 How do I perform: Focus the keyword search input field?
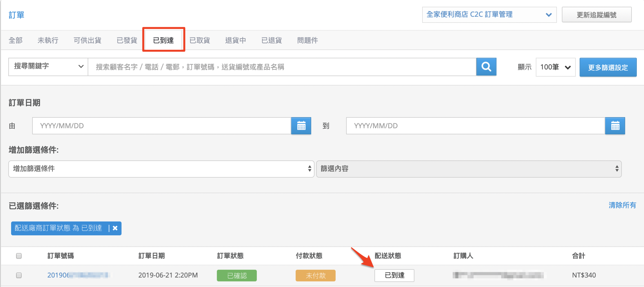coord(282,67)
